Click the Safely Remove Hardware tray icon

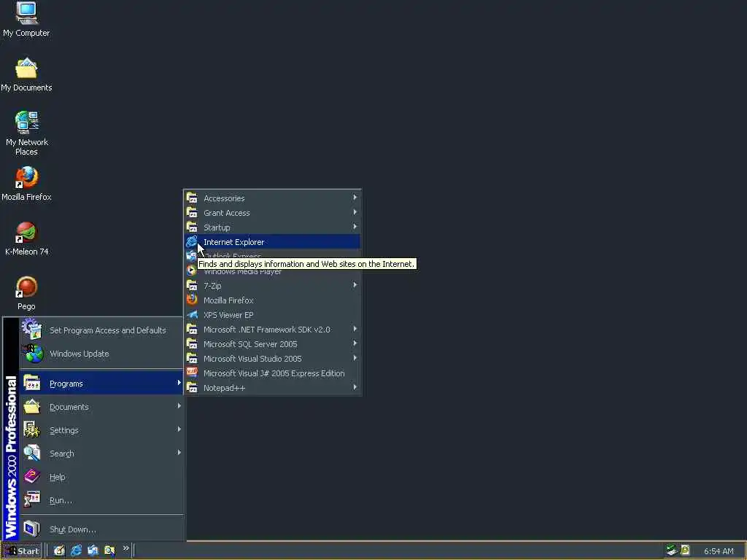tap(672, 551)
